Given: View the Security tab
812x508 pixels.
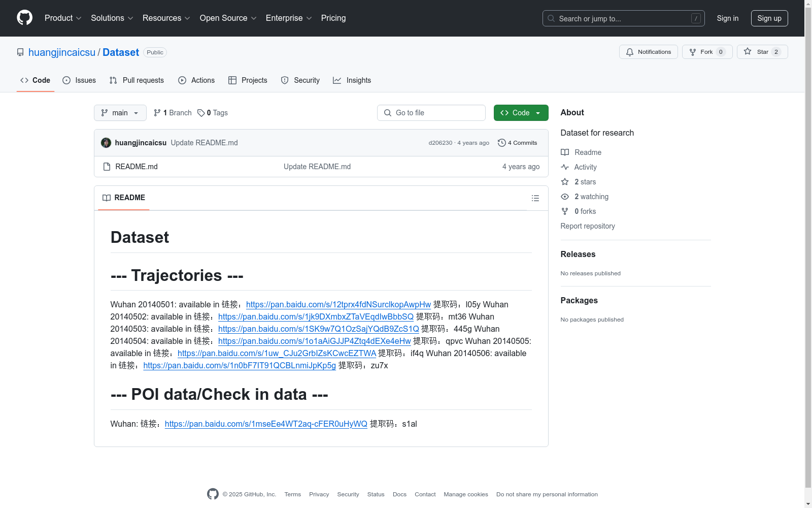Looking at the screenshot, I should (300, 80).
